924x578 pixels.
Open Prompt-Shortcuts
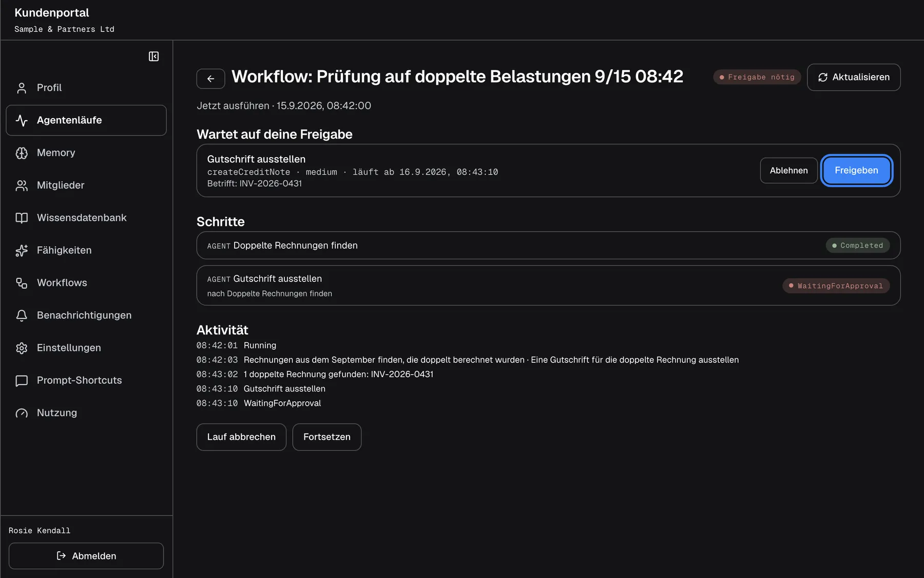86,381
